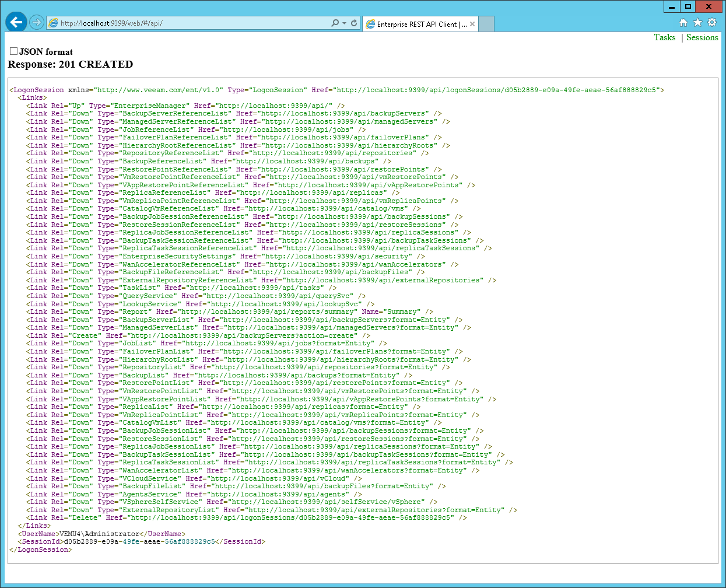Minimize the Internet Explorer window
Viewport: 726px width, 588px height.
click(x=672, y=6)
